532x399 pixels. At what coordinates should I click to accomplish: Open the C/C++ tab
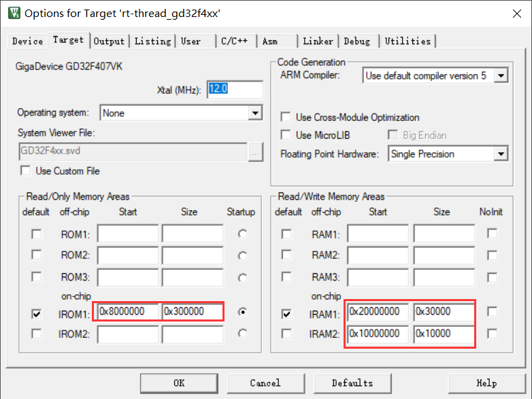(235, 41)
